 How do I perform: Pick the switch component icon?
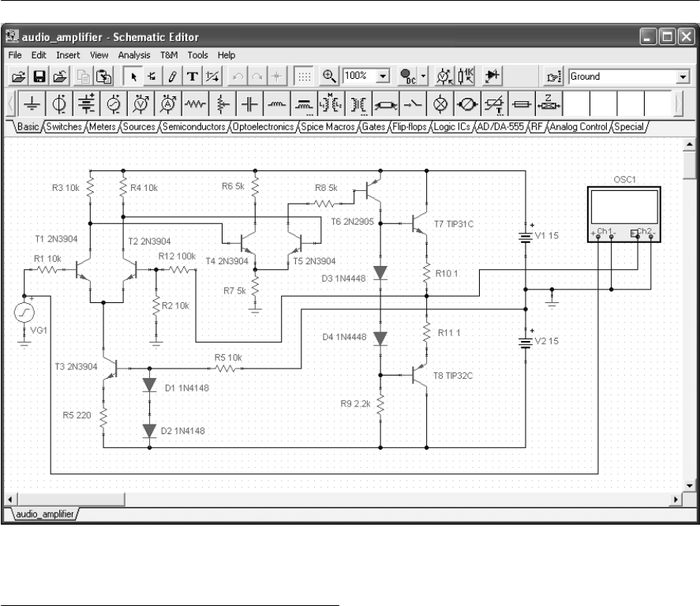tap(414, 104)
